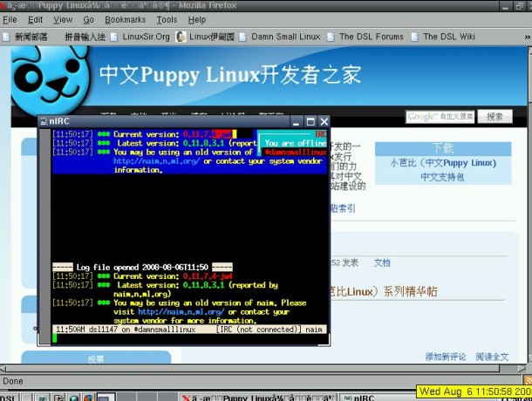
Task: Close the nIRC window
Action: point(324,121)
